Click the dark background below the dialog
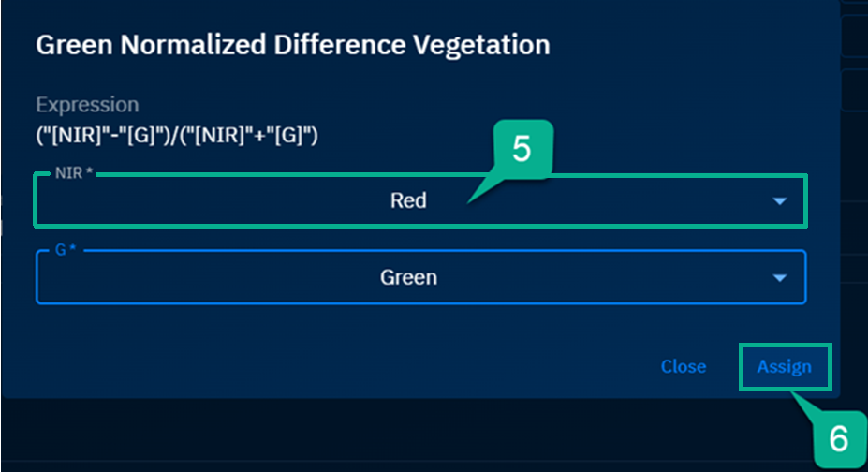The width and height of the screenshot is (868, 472). coord(375,435)
